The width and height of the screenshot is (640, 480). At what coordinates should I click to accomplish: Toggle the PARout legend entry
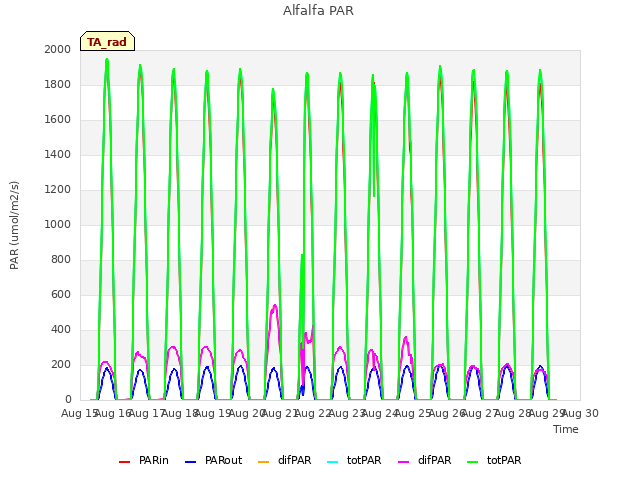pyautogui.click(x=214, y=460)
